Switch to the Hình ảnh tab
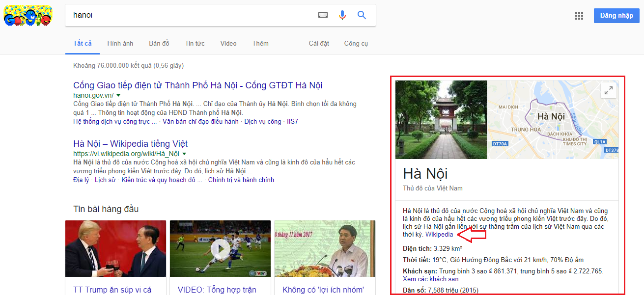 click(x=120, y=43)
